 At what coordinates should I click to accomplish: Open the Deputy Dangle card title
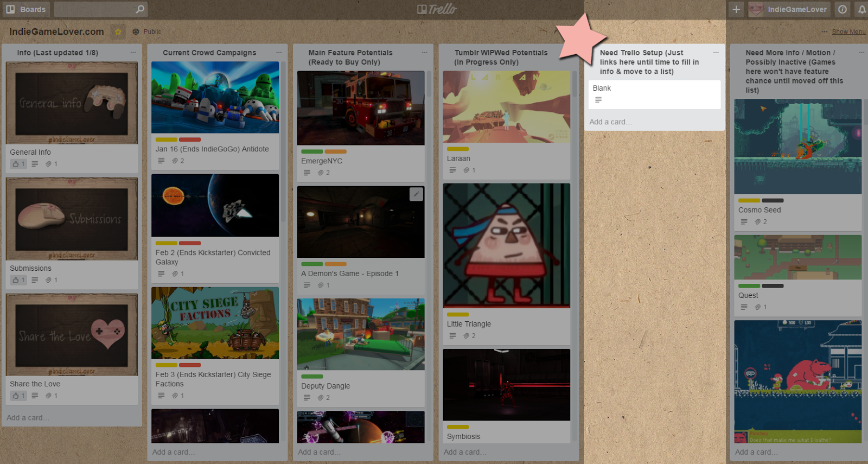click(x=325, y=386)
